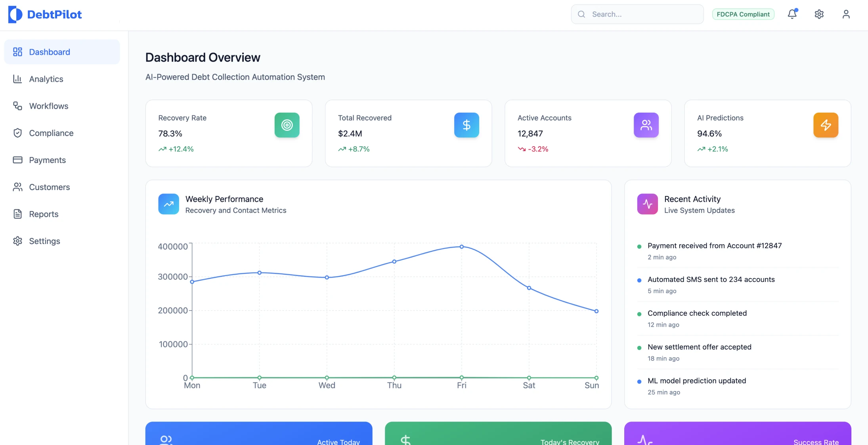868x445 pixels.
Task: Open the Payment received from Account #12847 entry
Action: (x=714, y=246)
